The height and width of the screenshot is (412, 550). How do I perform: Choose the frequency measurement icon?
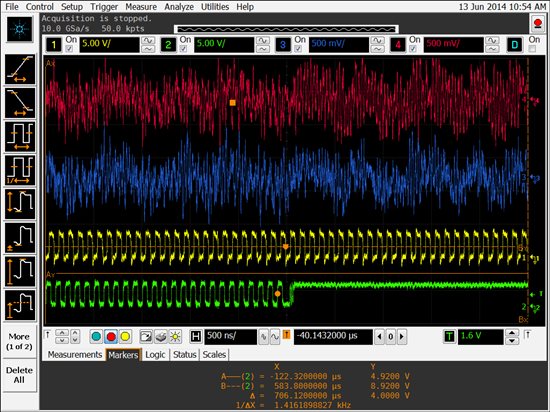pyautogui.click(x=20, y=170)
